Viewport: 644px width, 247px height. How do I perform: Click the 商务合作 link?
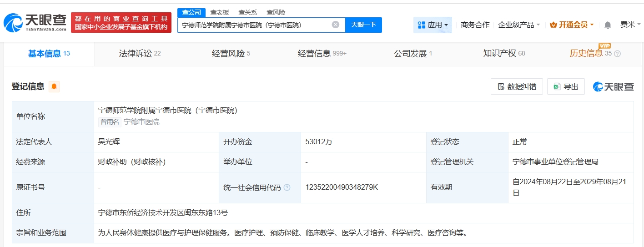click(475, 25)
